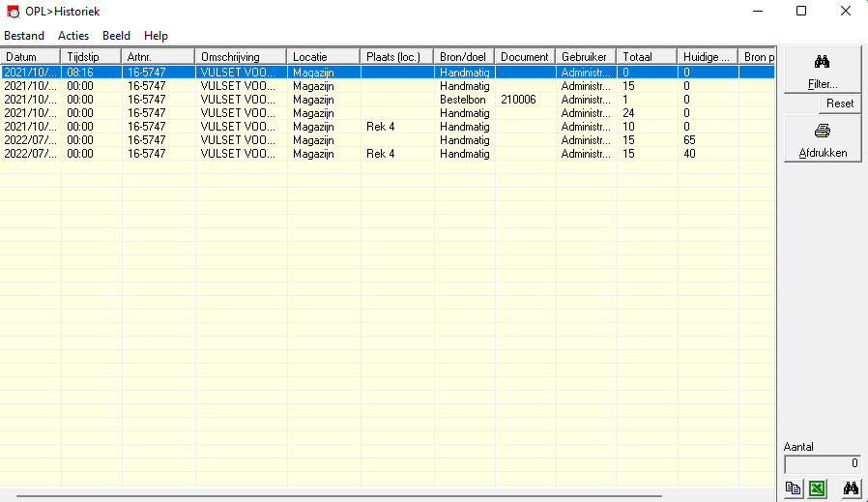Image resolution: width=868 pixels, height=502 pixels.
Task: Maximize the Historiek window
Action: click(801, 11)
